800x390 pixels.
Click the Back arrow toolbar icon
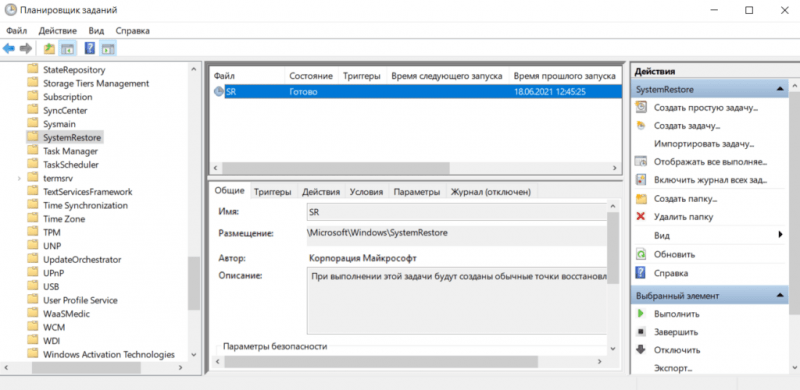click(9, 48)
